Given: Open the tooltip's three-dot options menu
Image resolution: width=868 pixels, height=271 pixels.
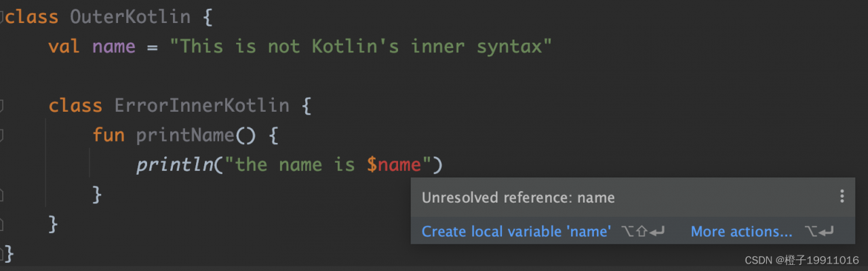Looking at the screenshot, I should (842, 196).
